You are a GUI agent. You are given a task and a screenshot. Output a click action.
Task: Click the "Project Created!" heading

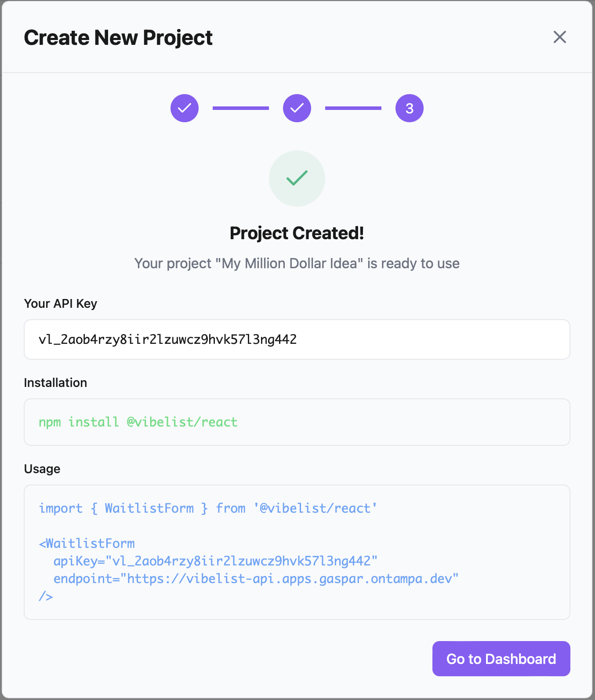297,233
